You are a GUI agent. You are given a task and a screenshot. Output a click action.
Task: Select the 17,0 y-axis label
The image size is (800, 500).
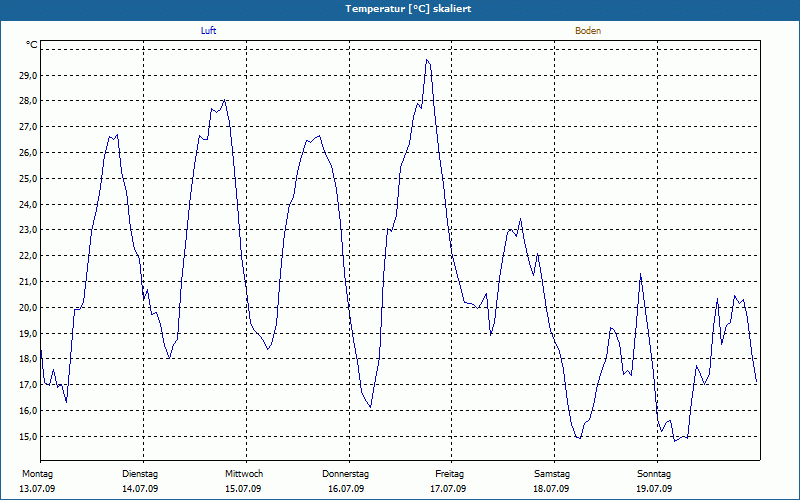(28, 385)
